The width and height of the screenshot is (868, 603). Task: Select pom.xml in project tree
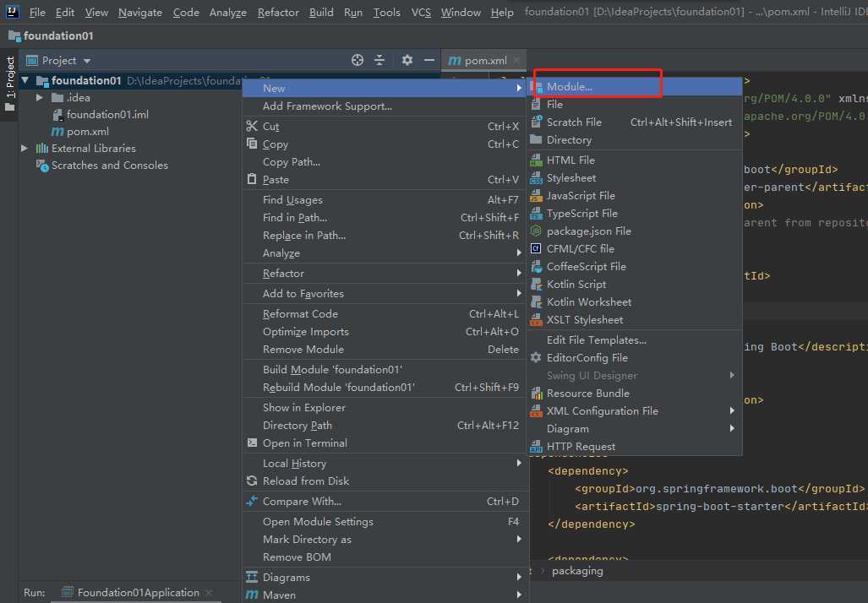tap(87, 132)
